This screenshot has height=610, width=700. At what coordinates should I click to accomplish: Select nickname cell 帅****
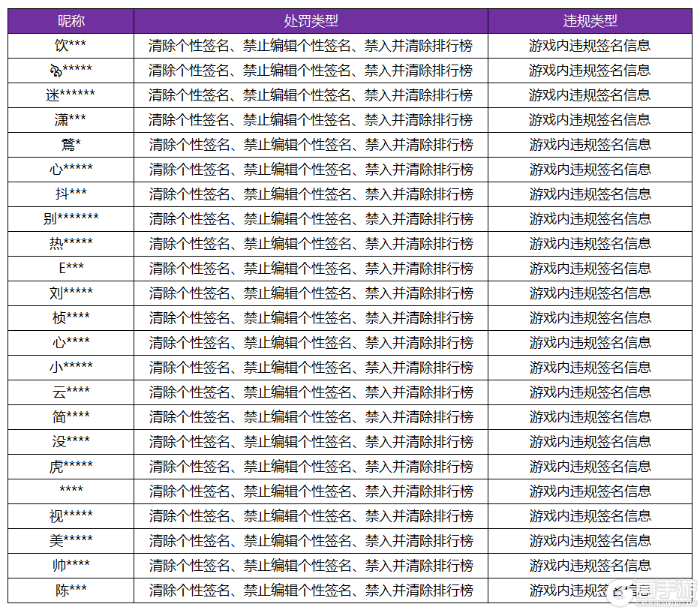point(71,566)
